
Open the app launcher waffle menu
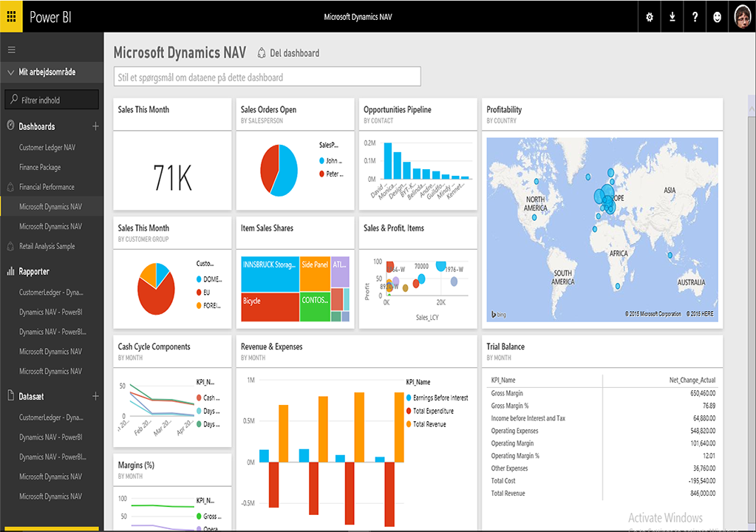[11, 17]
